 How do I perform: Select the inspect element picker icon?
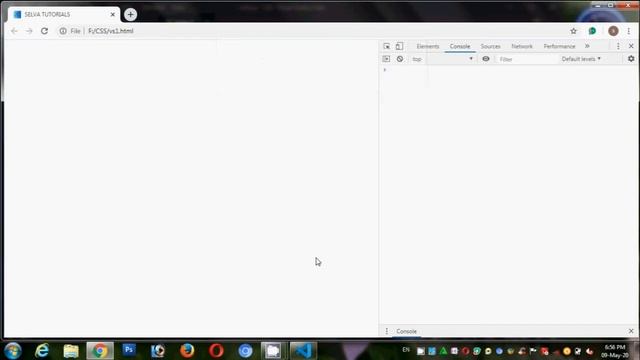pos(387,46)
